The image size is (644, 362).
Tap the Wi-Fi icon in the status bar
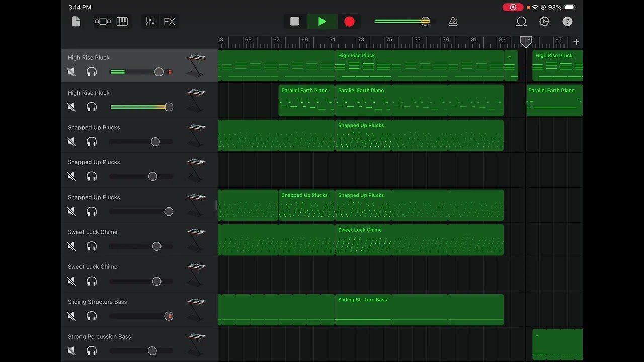[x=535, y=7]
